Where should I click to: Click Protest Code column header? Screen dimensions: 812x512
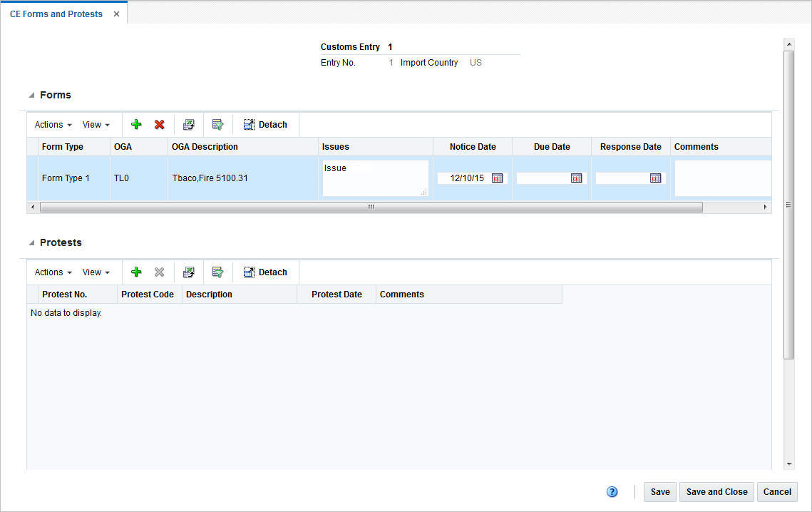(150, 295)
